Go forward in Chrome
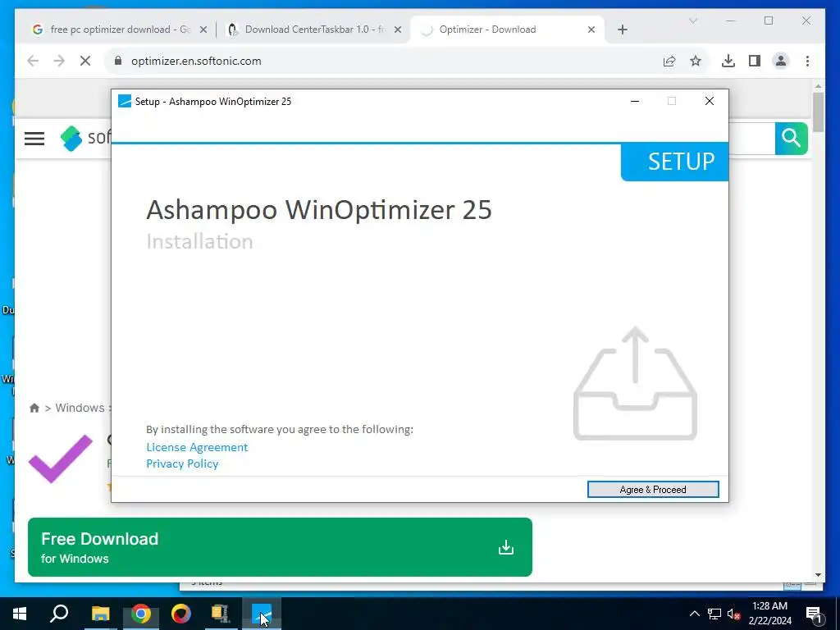Image resolution: width=840 pixels, height=630 pixels. [59, 61]
